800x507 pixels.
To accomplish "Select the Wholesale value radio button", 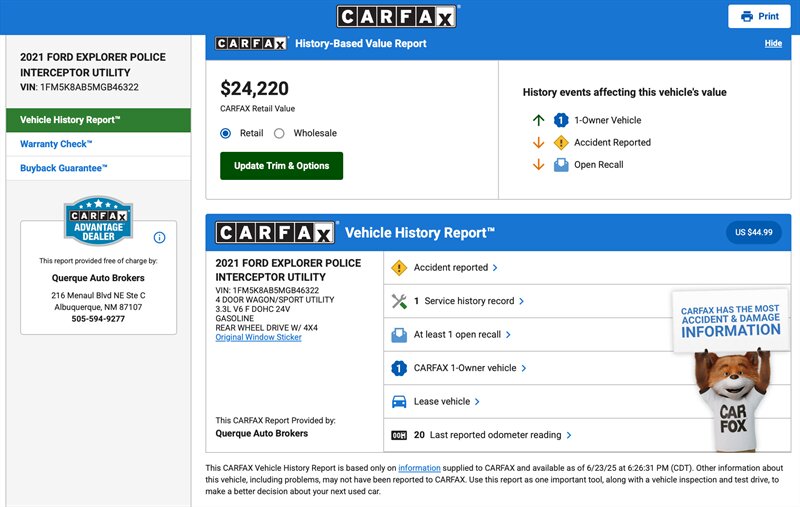I will pyautogui.click(x=279, y=133).
